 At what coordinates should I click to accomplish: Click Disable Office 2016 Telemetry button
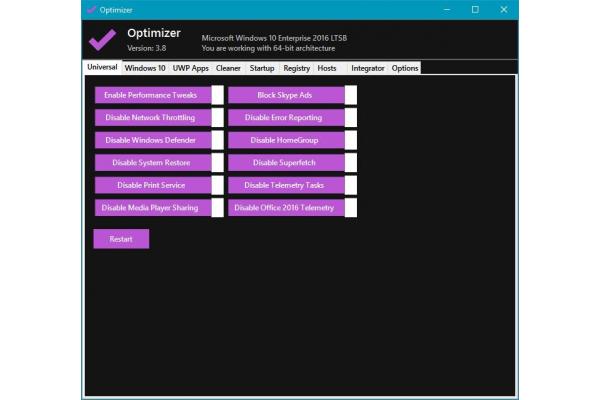pyautogui.click(x=286, y=208)
